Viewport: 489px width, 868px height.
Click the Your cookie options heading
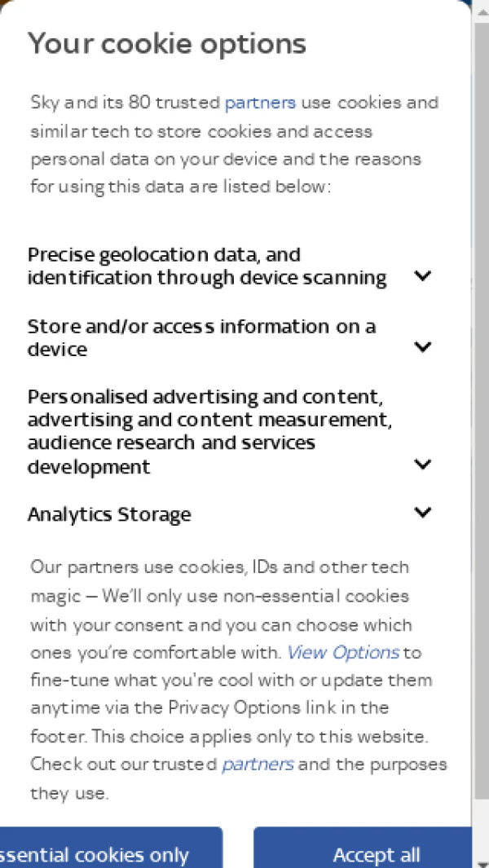[x=166, y=44]
